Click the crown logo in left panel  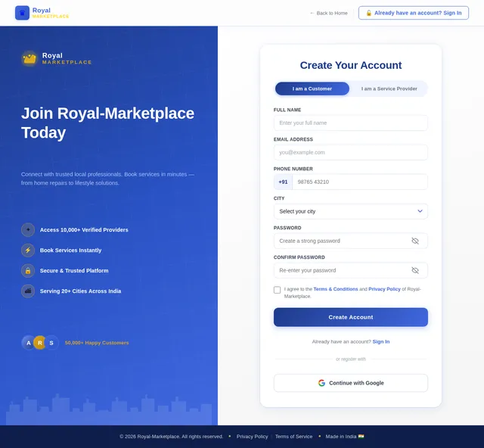coord(29,58)
